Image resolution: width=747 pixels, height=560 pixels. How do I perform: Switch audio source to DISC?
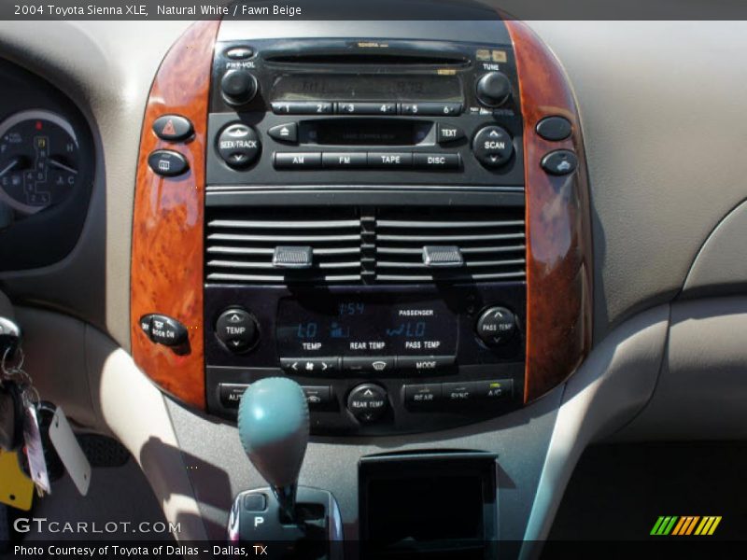436,161
